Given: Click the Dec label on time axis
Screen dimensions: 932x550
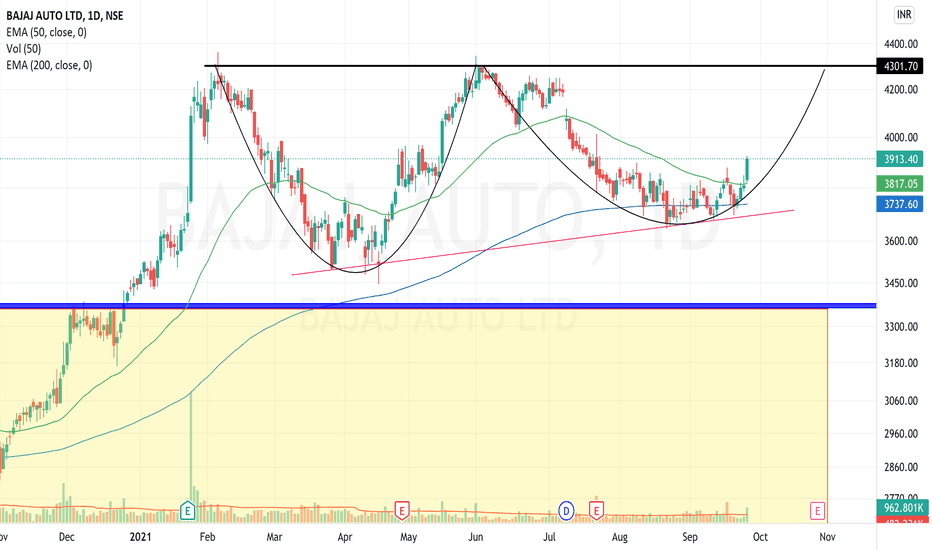Looking at the screenshot, I should pyautogui.click(x=67, y=537).
